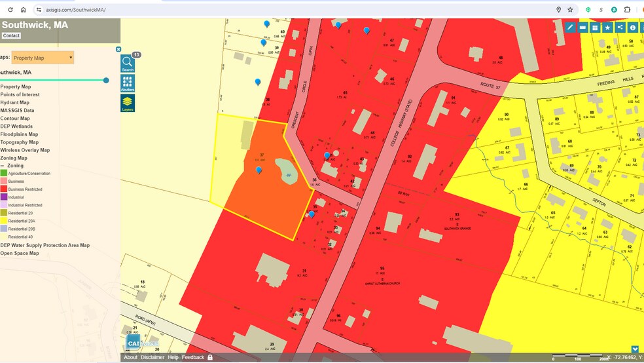The width and height of the screenshot is (644, 363).
Task: Open the Disclaimer link
Action: pyautogui.click(x=152, y=357)
